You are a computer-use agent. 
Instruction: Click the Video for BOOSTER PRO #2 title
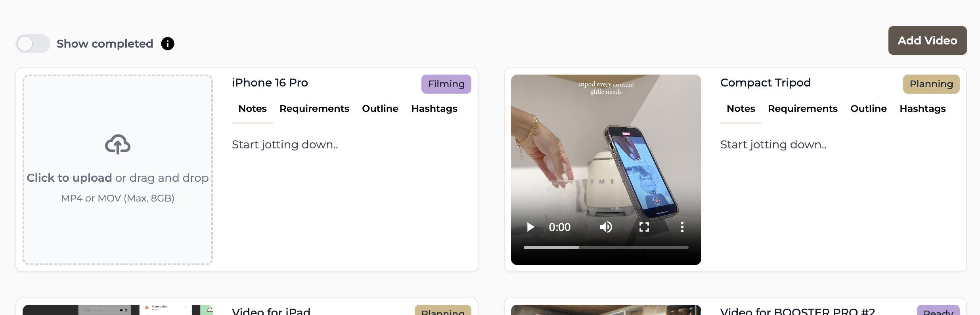[x=798, y=311]
